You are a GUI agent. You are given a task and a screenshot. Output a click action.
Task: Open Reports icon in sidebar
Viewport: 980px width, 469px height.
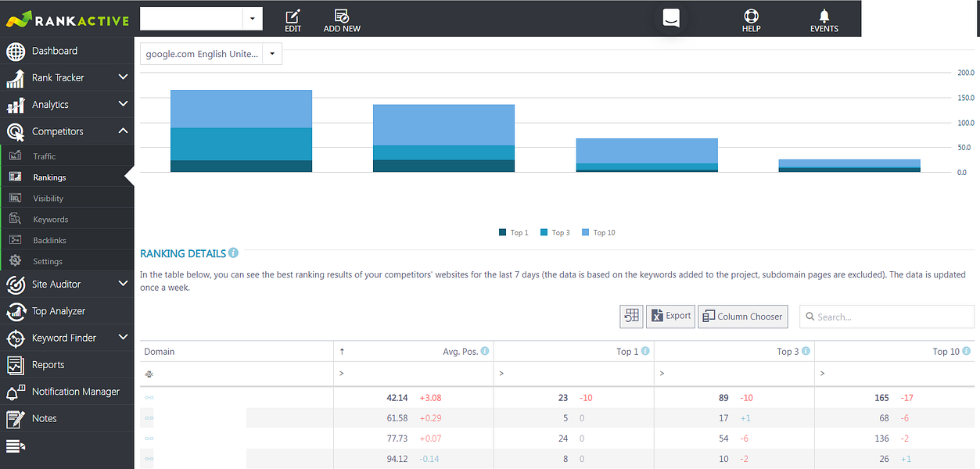tap(16, 365)
